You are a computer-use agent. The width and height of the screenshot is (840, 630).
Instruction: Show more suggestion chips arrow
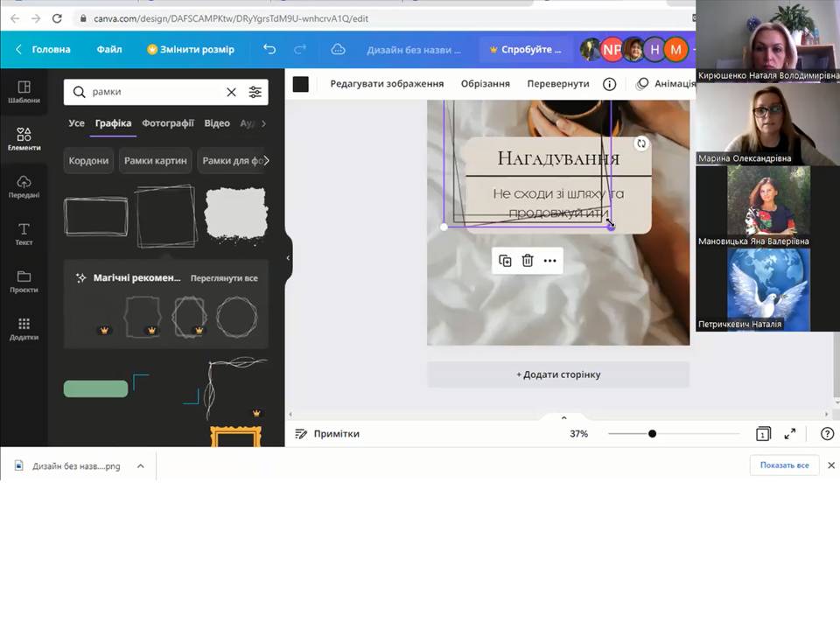[x=266, y=161]
